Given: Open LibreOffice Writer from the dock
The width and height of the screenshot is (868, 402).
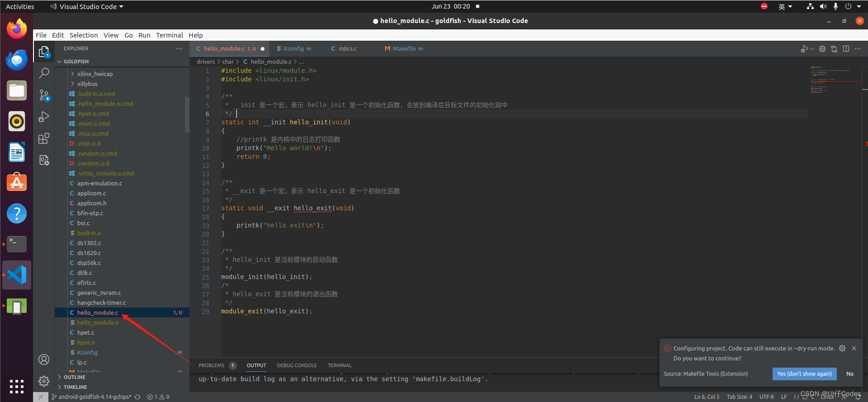Looking at the screenshot, I should (17, 152).
